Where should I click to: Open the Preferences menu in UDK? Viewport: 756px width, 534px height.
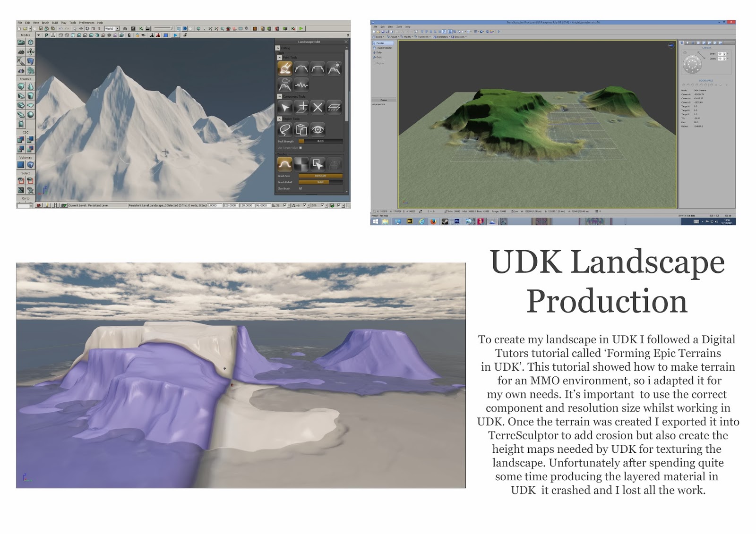(86, 23)
